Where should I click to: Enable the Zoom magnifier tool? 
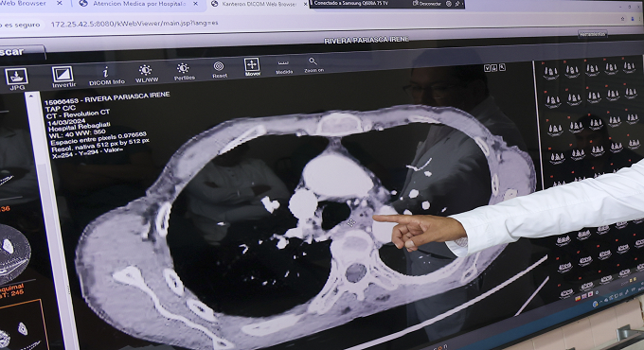(313, 65)
